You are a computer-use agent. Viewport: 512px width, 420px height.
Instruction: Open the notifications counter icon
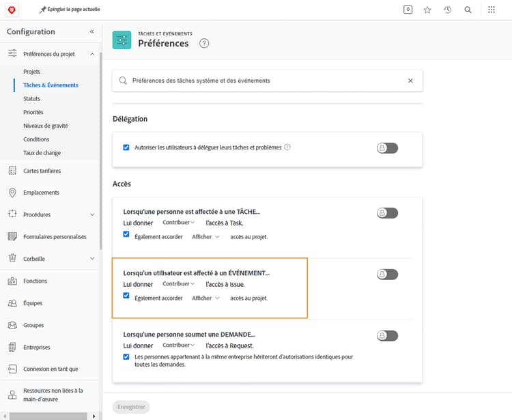(x=408, y=10)
